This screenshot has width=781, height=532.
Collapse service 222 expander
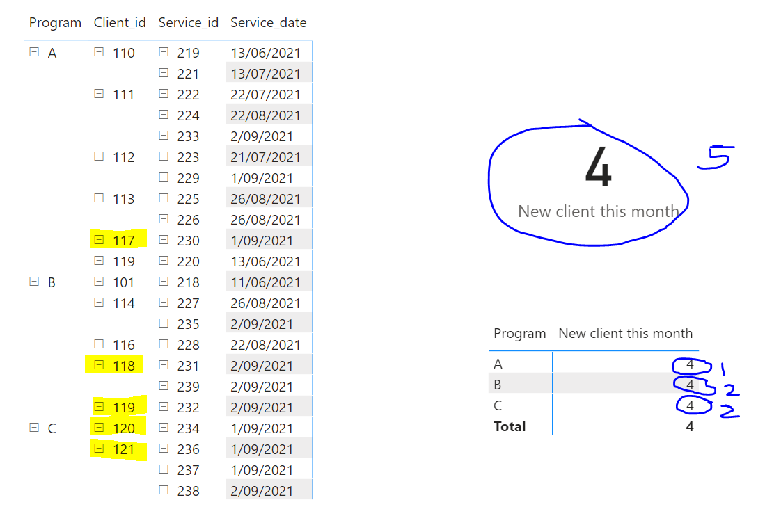tap(164, 94)
